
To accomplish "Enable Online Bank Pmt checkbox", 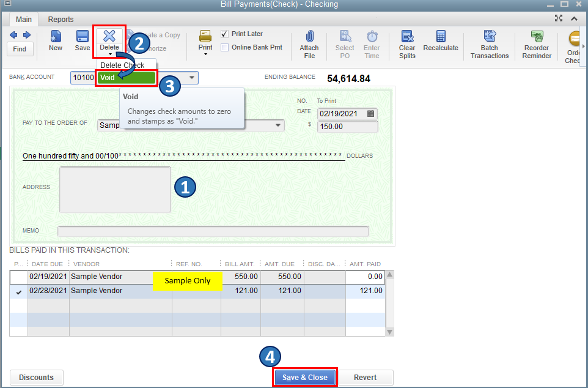I will (224, 47).
